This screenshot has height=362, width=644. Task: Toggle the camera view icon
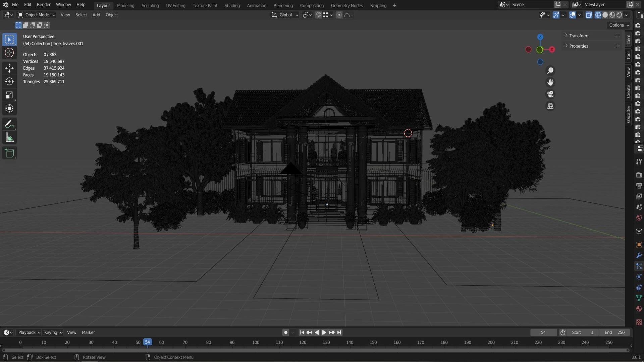click(x=550, y=94)
